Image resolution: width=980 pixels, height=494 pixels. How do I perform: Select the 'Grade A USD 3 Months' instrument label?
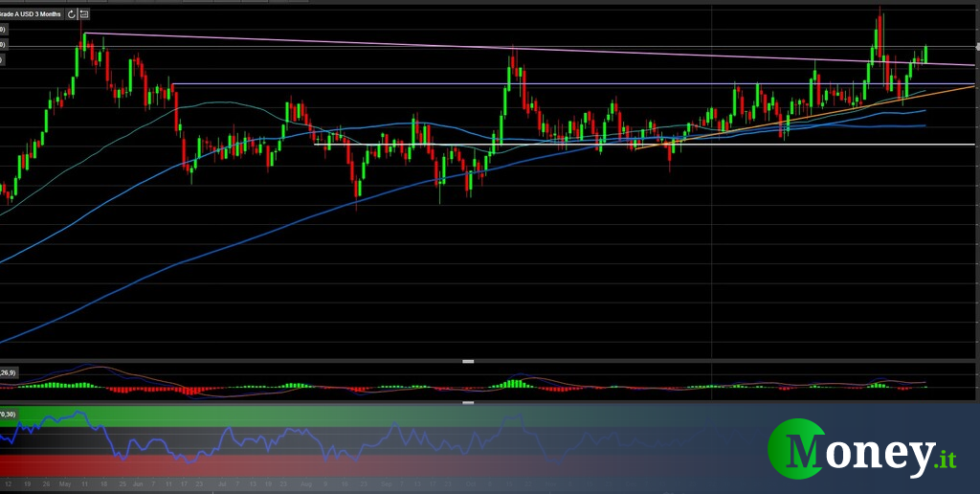32,13
